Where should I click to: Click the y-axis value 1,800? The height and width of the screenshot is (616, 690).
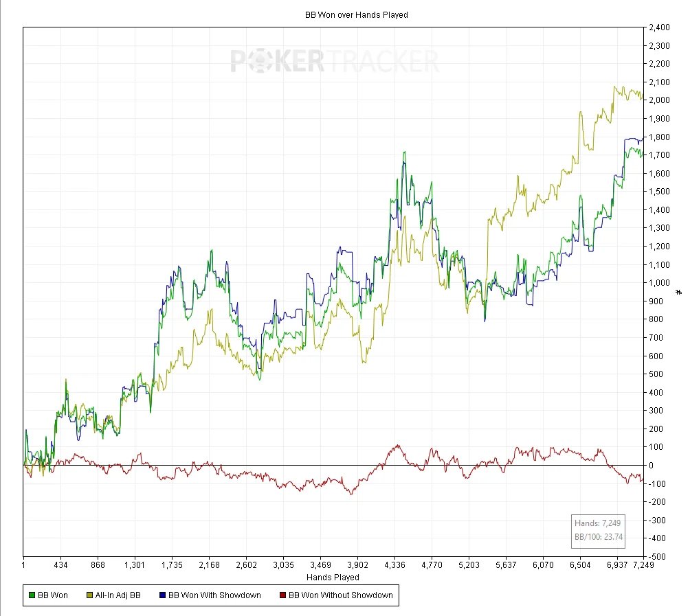point(659,137)
